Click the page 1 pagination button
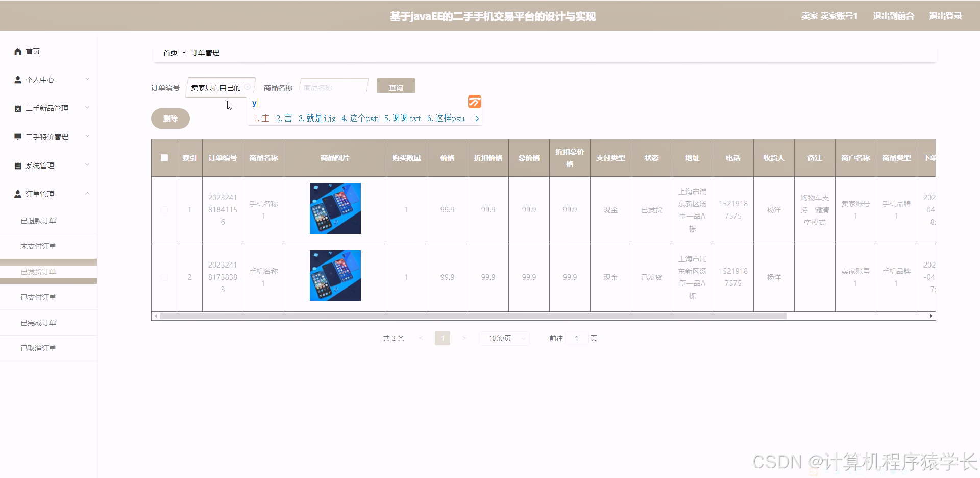980x478 pixels. pyautogui.click(x=443, y=338)
